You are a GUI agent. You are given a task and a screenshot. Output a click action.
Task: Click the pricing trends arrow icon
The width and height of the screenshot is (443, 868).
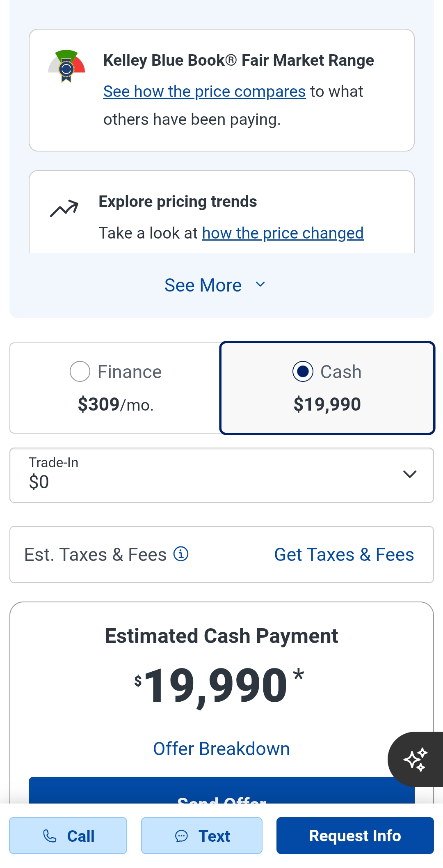[x=64, y=208]
